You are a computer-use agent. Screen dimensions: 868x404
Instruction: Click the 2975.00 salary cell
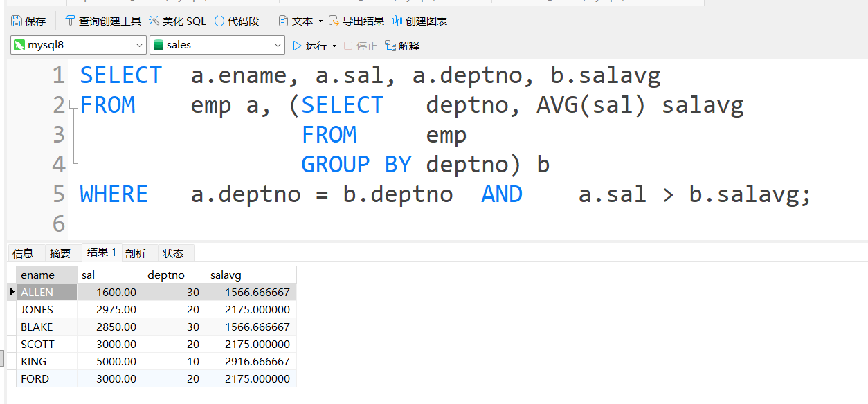[109, 309]
